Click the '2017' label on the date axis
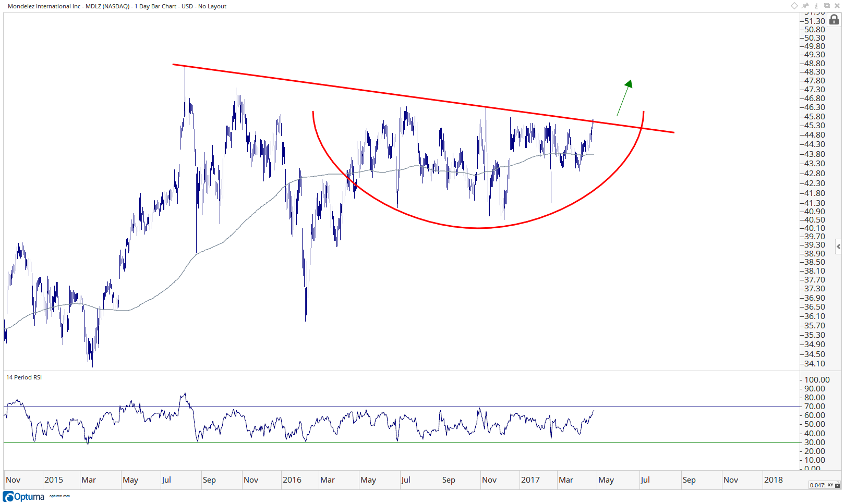845x504 pixels. pos(530,480)
